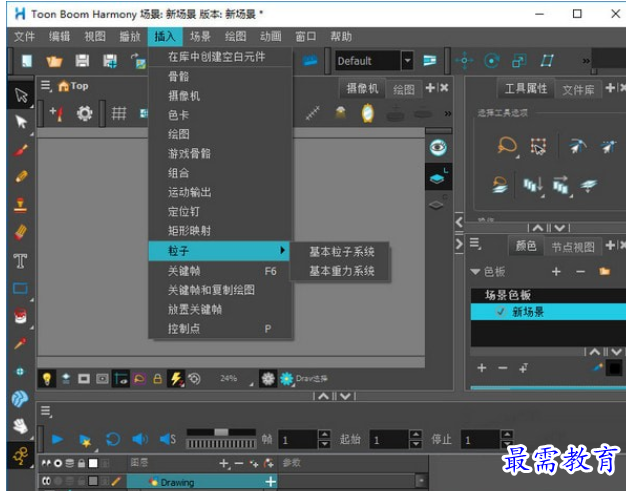This screenshot has height=491, width=626.
Task: Click the black current colour swatch
Action: click(614, 368)
